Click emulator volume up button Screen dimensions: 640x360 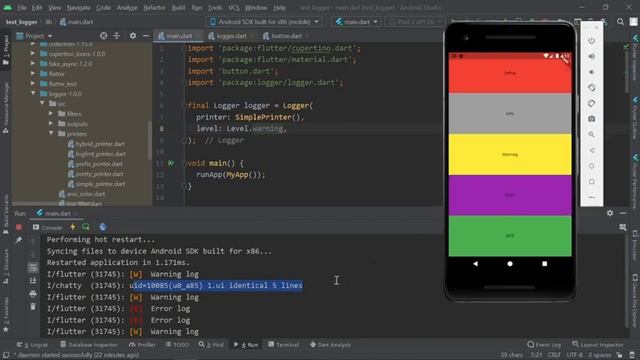pos(591,56)
